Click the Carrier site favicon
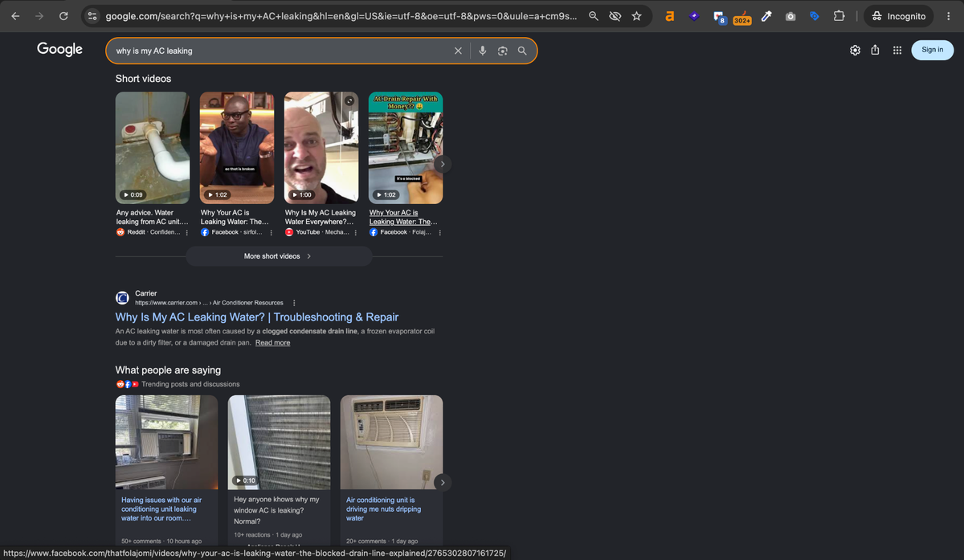 point(123,298)
